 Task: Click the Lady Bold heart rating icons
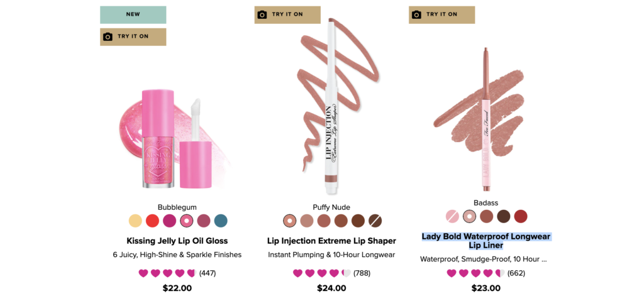point(475,273)
